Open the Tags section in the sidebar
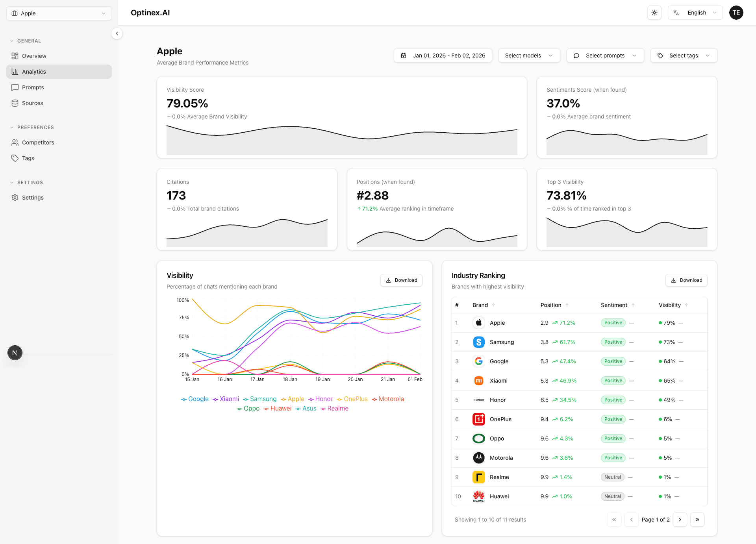Screen dimensions: 756x544 click(27, 158)
